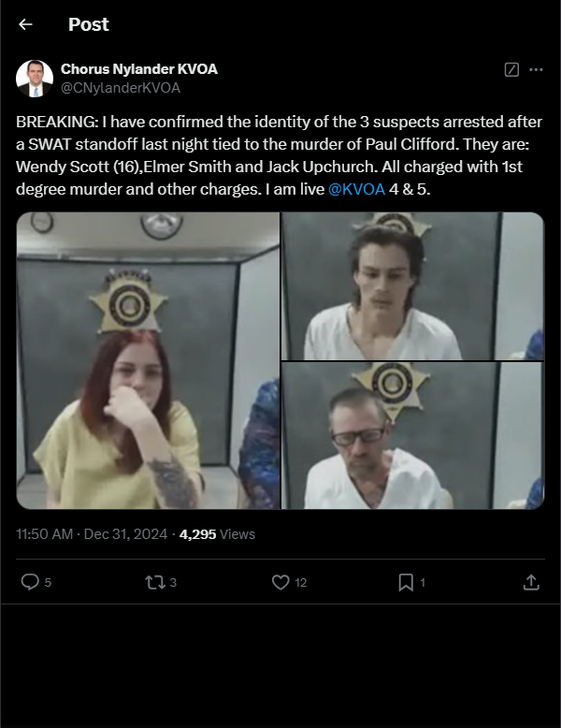Click the reply speech bubble icon

coord(30,582)
